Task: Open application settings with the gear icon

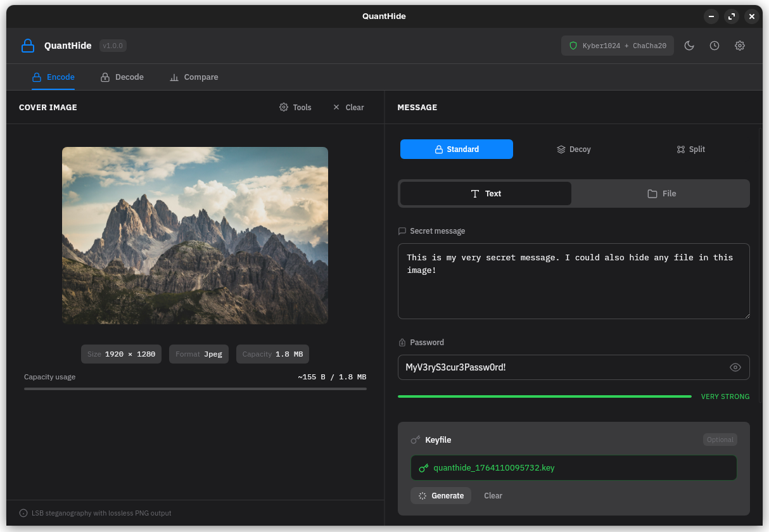Action: (740, 46)
